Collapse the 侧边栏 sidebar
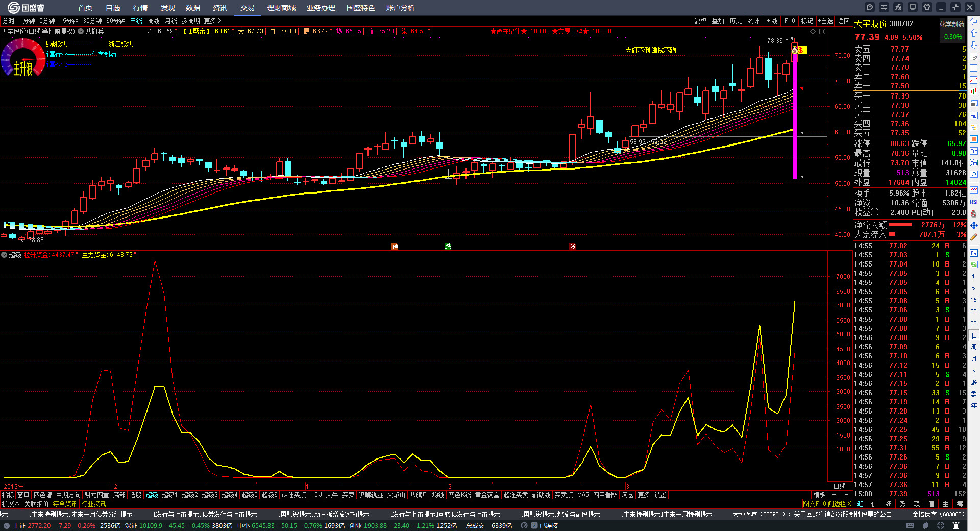Image resolution: width=980 pixels, height=531 pixels. pos(839,504)
